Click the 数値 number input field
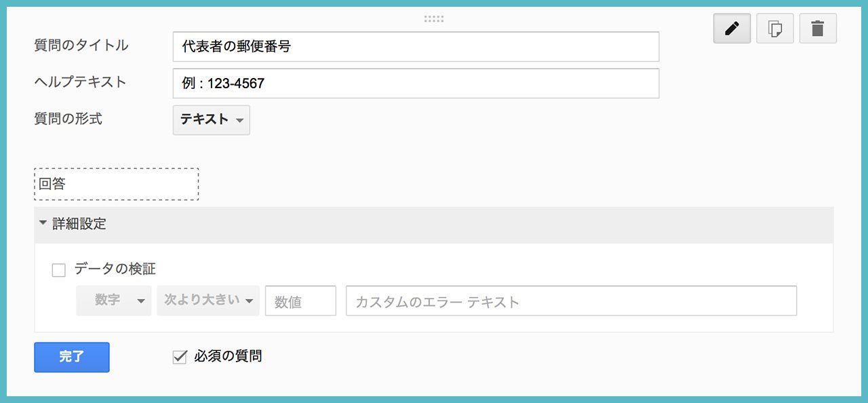Screen dimensions: 868x403 coord(300,301)
